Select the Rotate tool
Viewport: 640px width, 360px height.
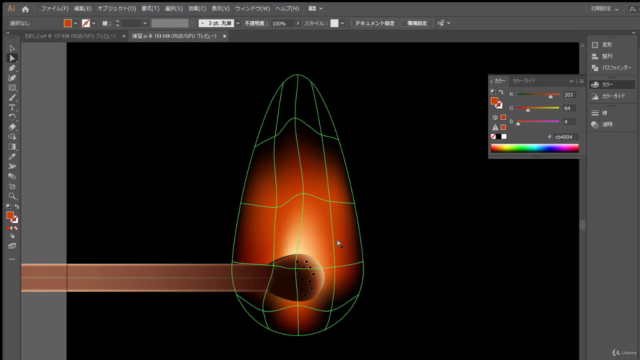tap(12, 117)
